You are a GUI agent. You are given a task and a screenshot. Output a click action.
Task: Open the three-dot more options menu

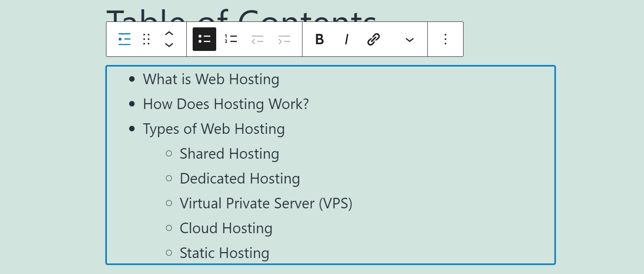(x=445, y=39)
